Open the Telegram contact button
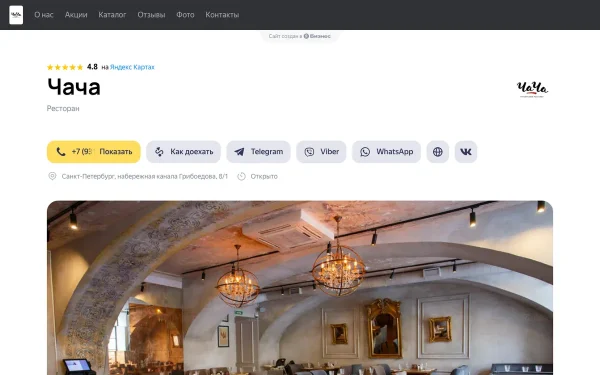This screenshot has width=600, height=375. click(x=259, y=152)
